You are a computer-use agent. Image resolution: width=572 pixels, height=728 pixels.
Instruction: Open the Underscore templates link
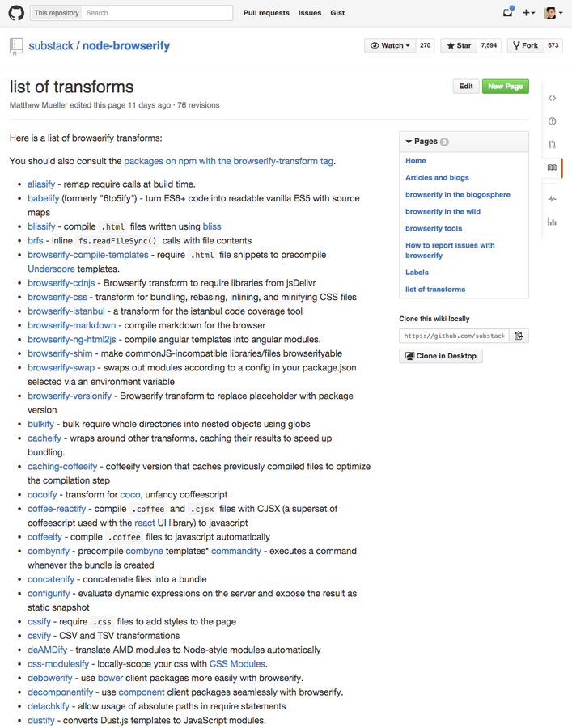point(51,269)
